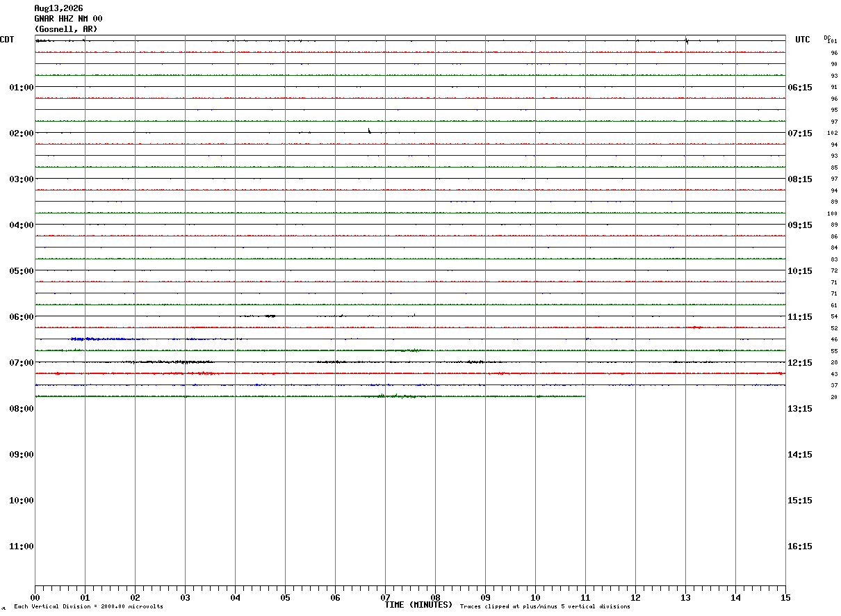Click the 07 minute tick label
Image resolution: width=841 pixels, height=616 pixels.
pos(385,597)
